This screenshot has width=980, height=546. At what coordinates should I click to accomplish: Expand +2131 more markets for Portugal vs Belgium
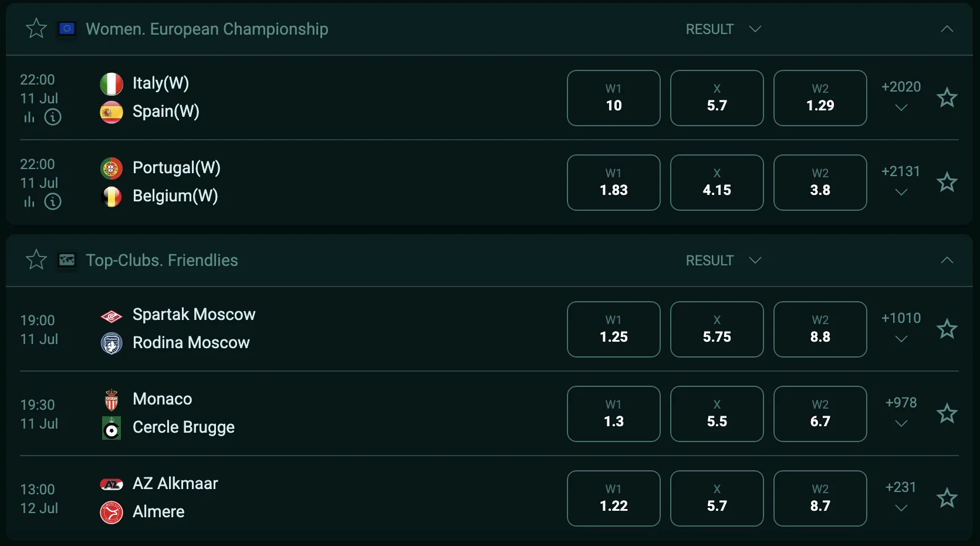[x=901, y=181]
